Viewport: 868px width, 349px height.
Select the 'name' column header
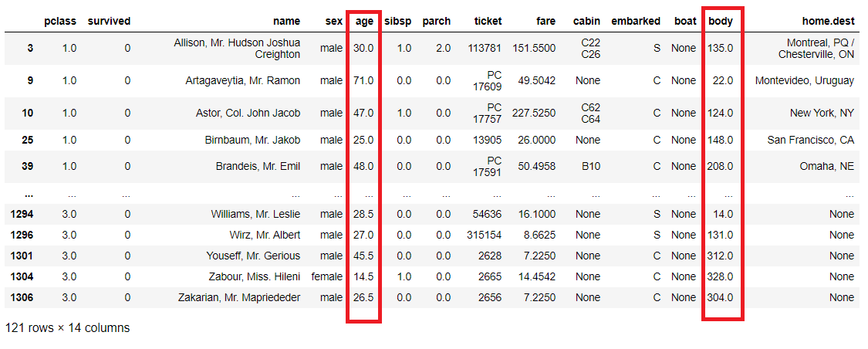(x=286, y=21)
